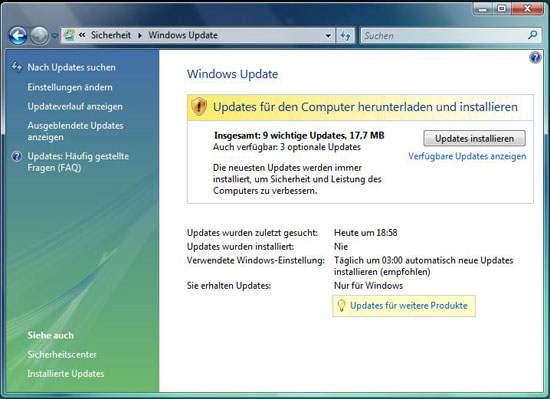
Task: Close the Windows Update window
Action: pyautogui.click(x=527, y=9)
